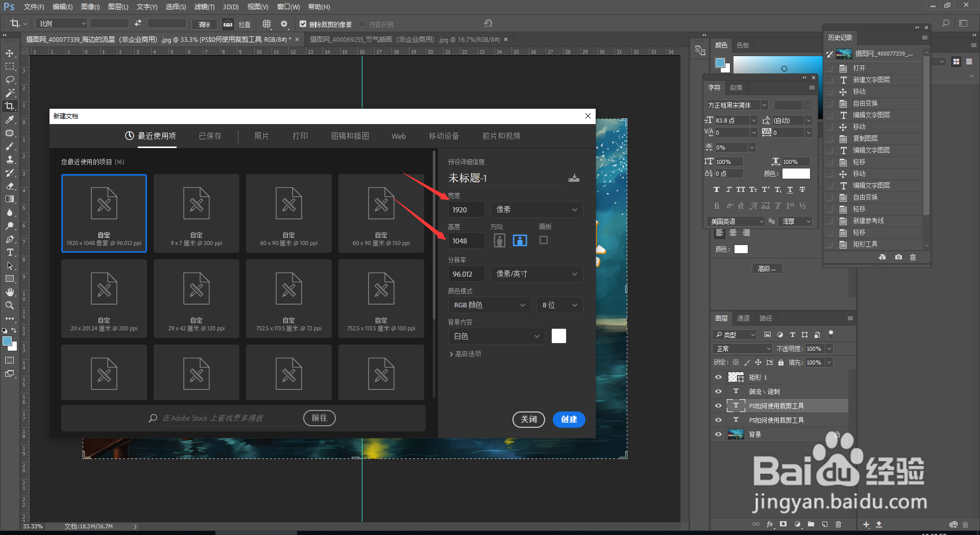This screenshot has width=980, height=535.
Task: Click the character panel text color swatch
Action: (x=796, y=174)
